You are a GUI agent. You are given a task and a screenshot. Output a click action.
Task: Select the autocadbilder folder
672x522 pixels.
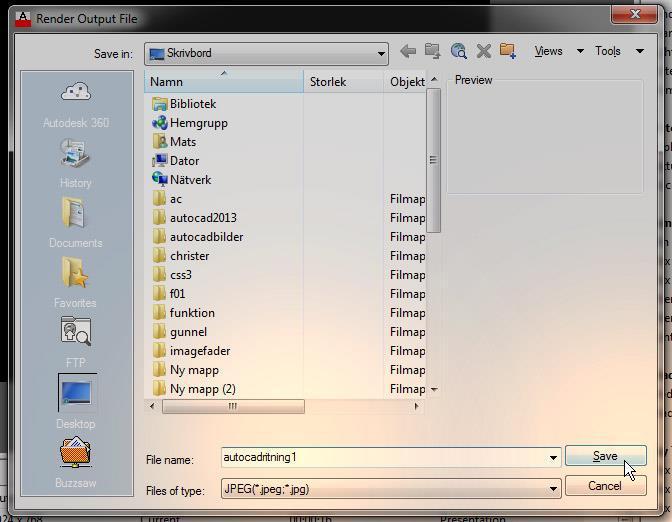(198, 237)
